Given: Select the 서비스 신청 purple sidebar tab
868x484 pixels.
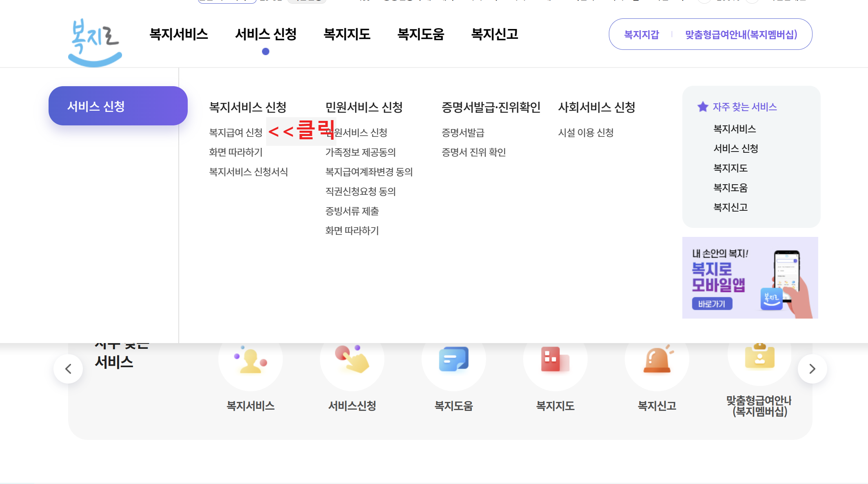Looking at the screenshot, I should click(x=118, y=106).
